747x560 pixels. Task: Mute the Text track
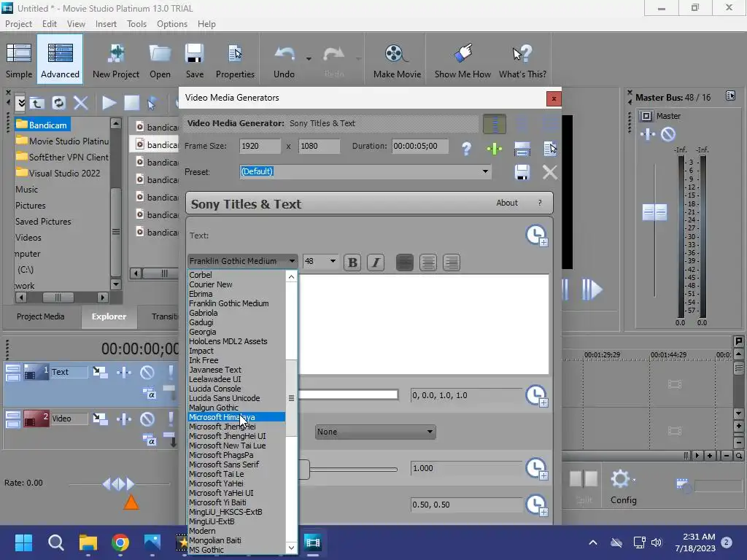(x=147, y=372)
